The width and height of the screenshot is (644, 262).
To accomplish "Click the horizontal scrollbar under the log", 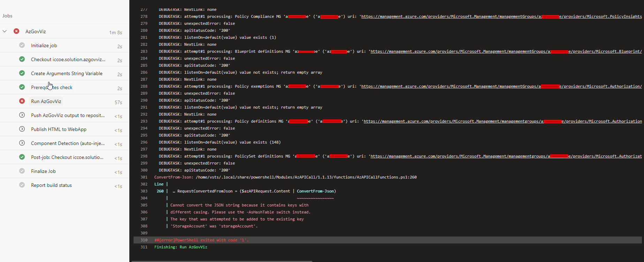I will click(x=221, y=261).
